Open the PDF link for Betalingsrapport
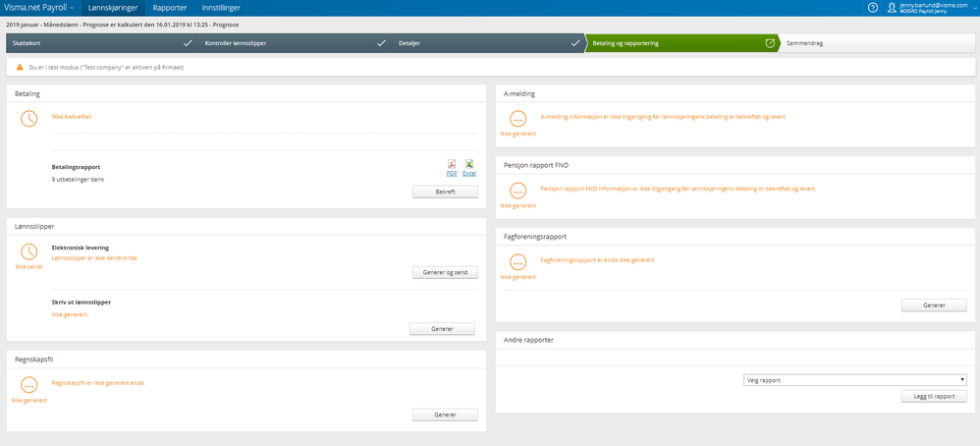This screenshot has height=446, width=980. pyautogui.click(x=452, y=173)
